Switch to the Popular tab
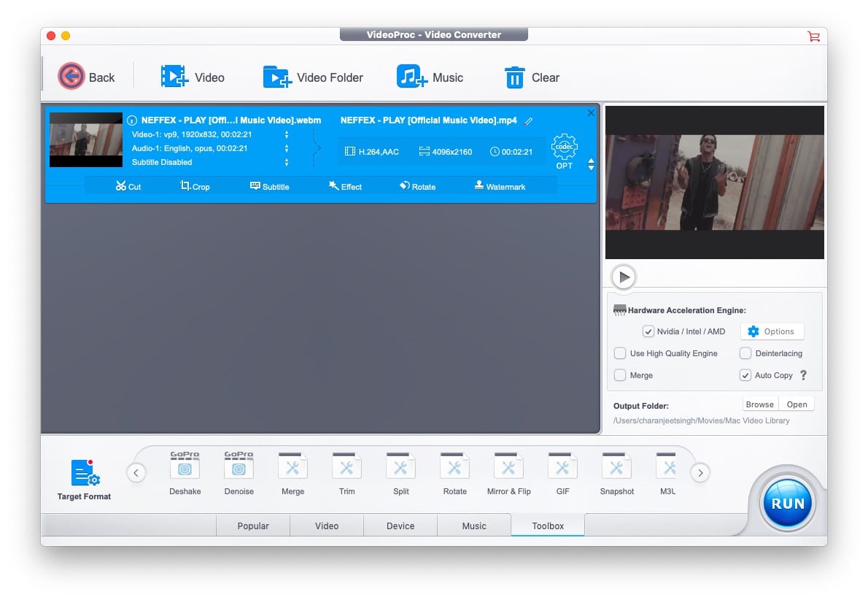This screenshot has height=600, width=868. point(253,526)
